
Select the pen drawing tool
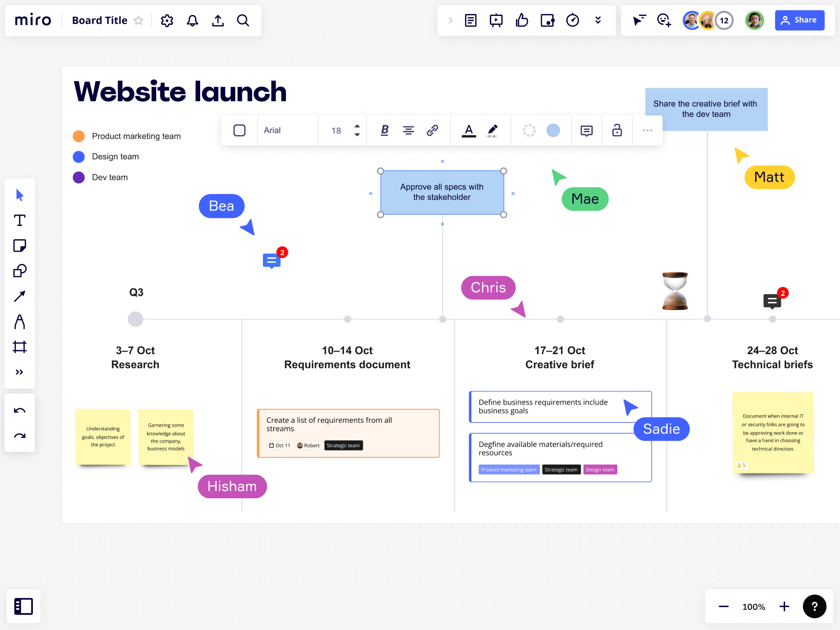[x=20, y=322]
